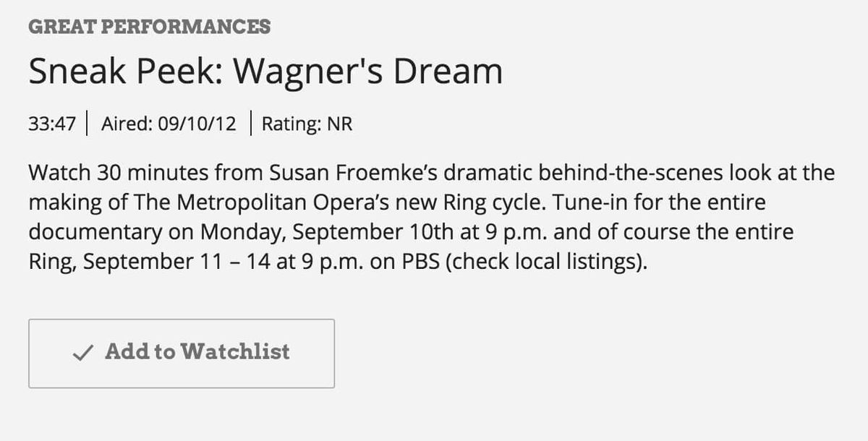The image size is (868, 441).
Task: Select the GREAT PERFORMANCES header text
Action: click(x=148, y=27)
